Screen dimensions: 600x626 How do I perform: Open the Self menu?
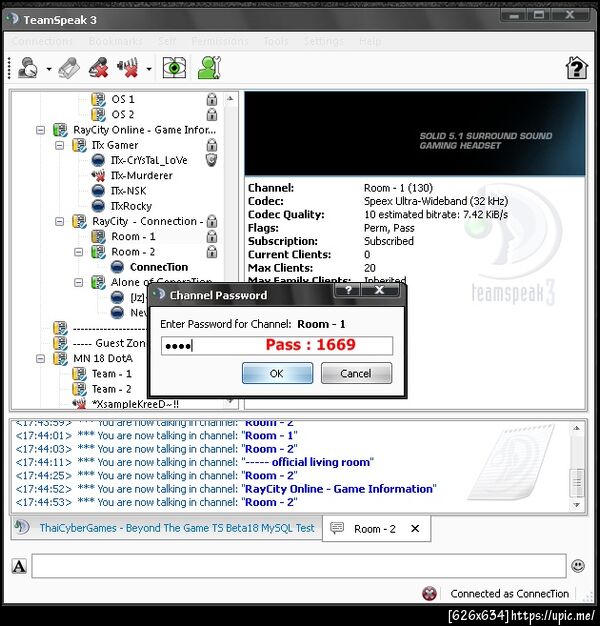tap(167, 41)
